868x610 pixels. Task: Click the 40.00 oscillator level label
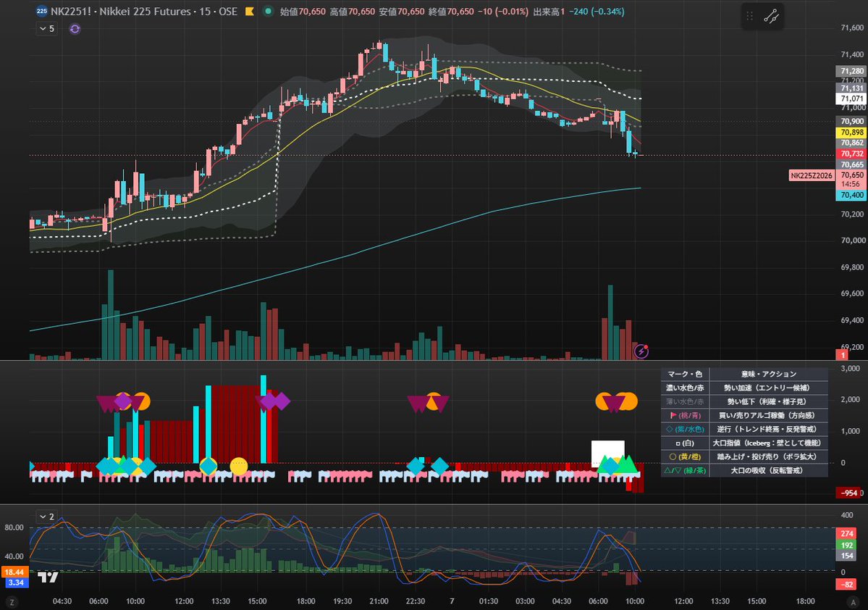[14, 556]
